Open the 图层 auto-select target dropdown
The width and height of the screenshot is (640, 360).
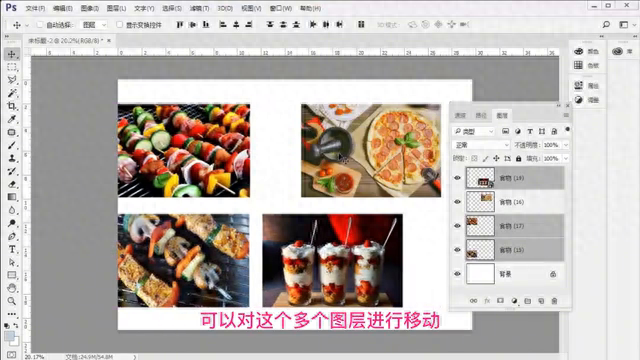[94, 25]
